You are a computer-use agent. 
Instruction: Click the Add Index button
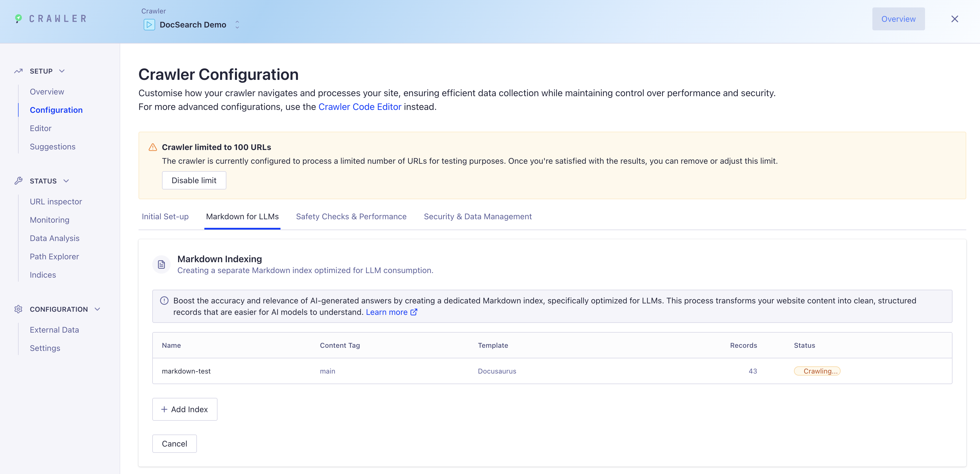tap(185, 409)
